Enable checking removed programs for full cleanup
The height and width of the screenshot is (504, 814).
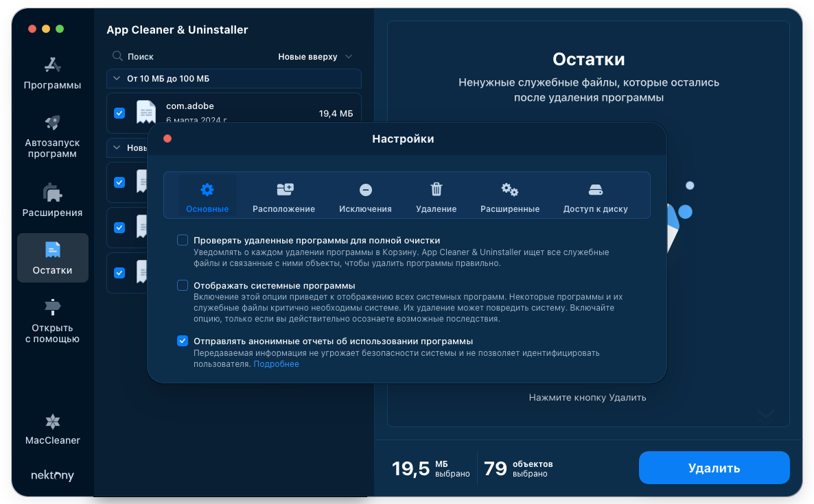click(183, 240)
